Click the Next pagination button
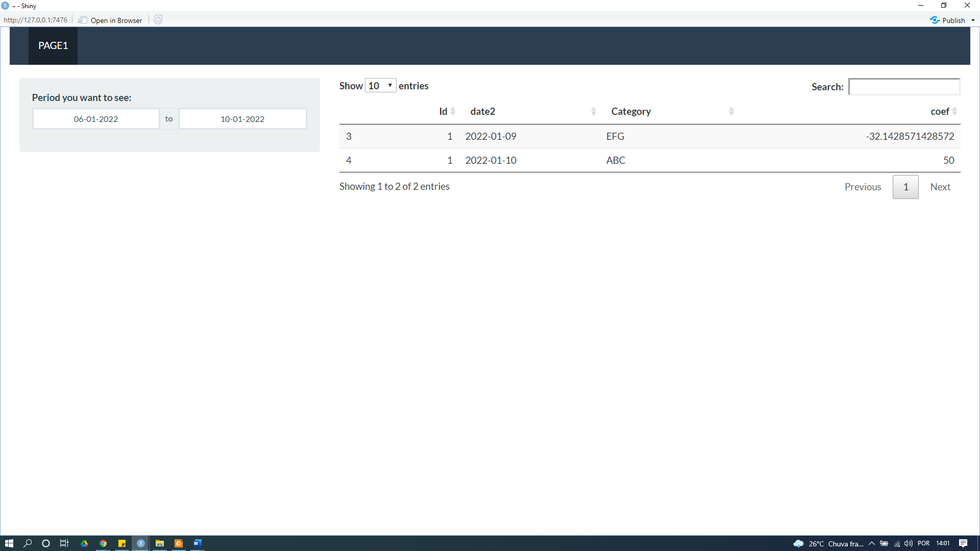Viewport: 980px width, 551px height. pyautogui.click(x=940, y=187)
